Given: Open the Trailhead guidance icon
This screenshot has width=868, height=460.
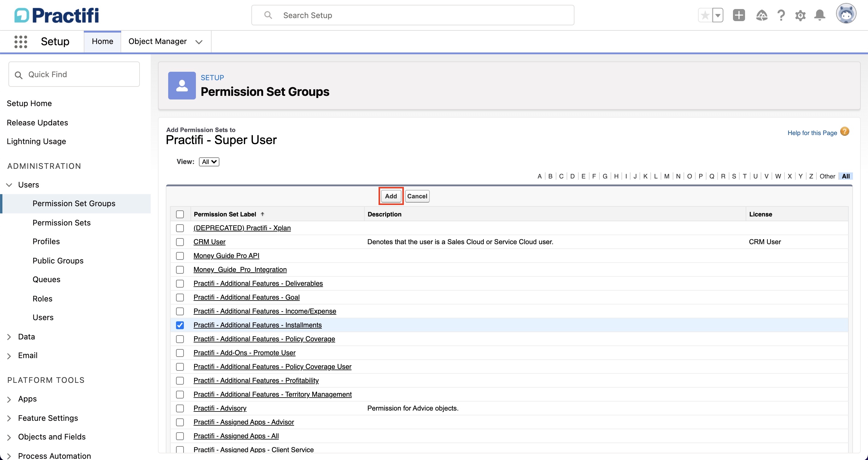Looking at the screenshot, I should [x=762, y=15].
